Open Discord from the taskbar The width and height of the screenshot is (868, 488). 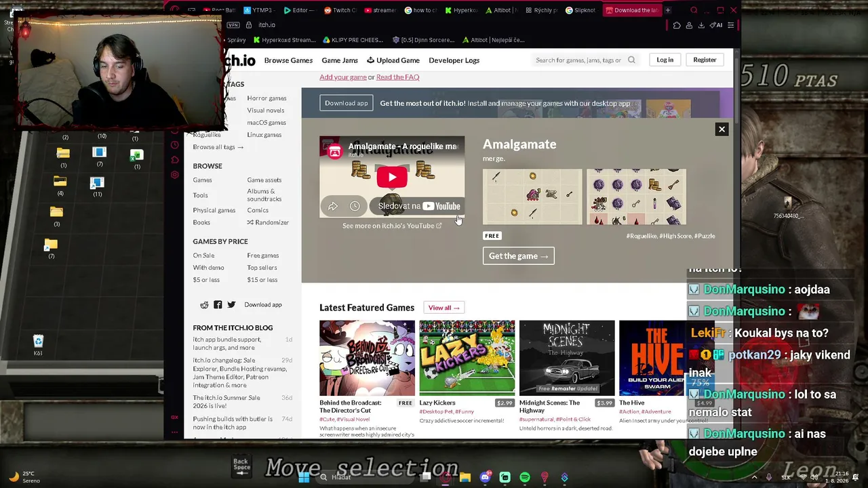click(x=485, y=477)
